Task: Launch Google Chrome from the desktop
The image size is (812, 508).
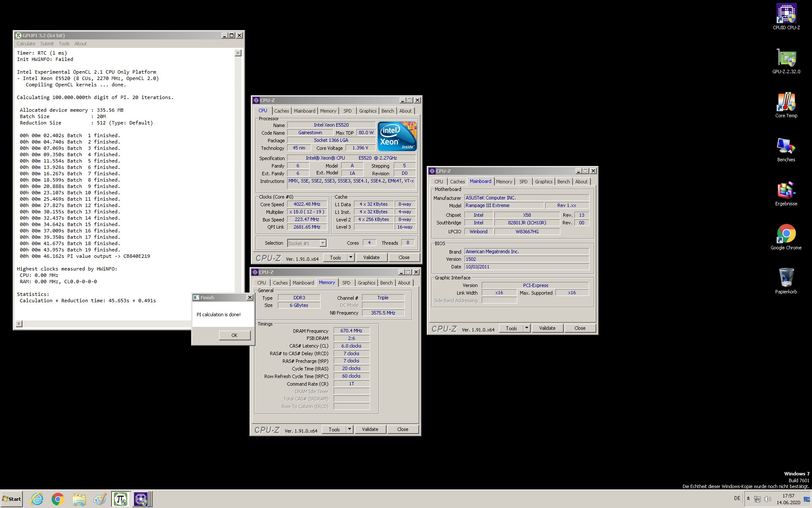Action: point(786,237)
